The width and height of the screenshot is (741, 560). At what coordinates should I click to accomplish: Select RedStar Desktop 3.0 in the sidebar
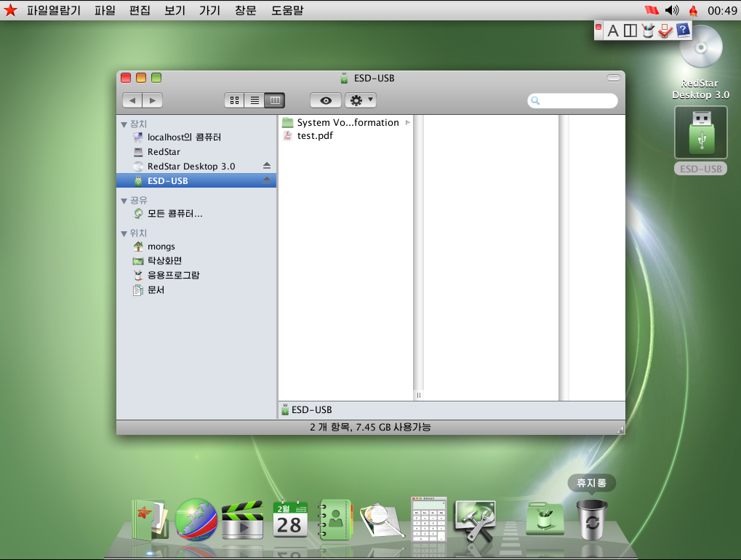[x=196, y=167]
